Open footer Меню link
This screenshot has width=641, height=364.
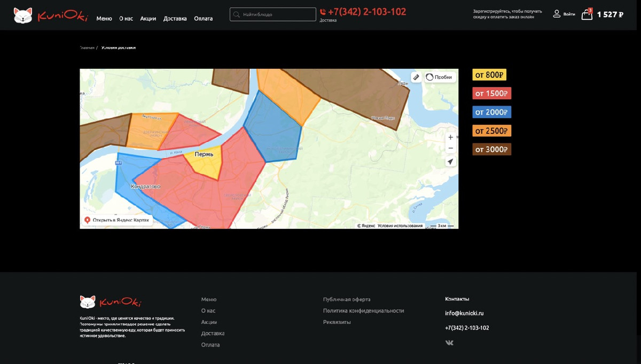[x=209, y=299]
